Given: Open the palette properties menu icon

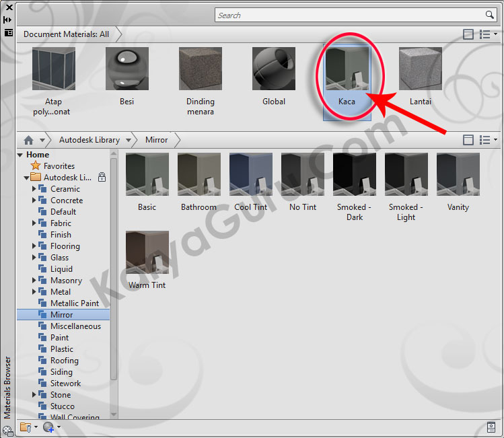Looking at the screenshot, I should click(8, 32).
